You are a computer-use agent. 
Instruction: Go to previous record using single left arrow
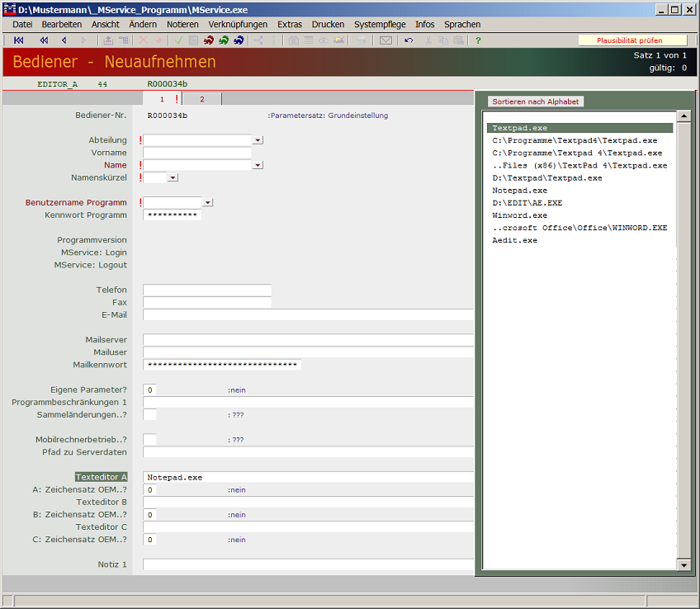click(64, 40)
